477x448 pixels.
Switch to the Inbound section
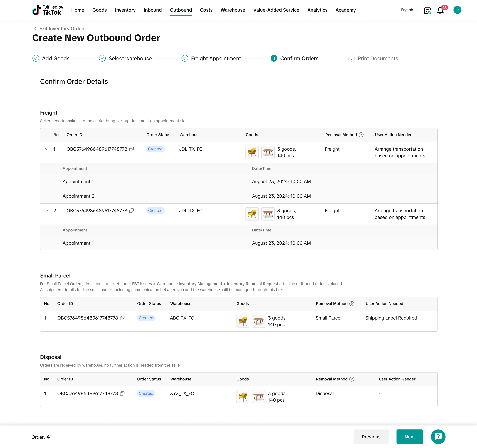(153, 10)
